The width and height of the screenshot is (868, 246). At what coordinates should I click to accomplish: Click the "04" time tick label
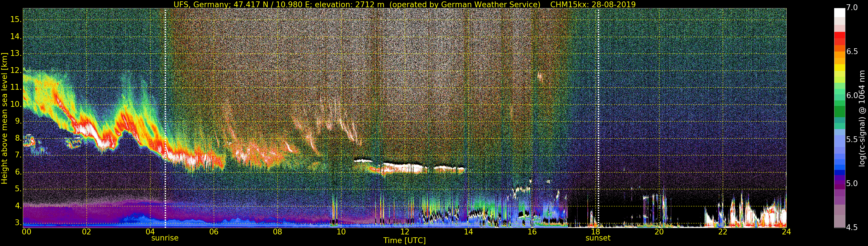(150, 232)
